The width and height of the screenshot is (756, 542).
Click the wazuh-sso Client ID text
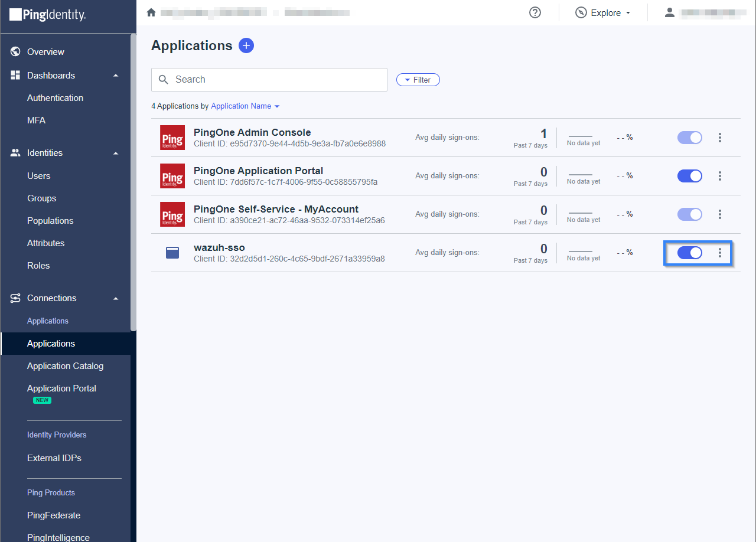pos(289,259)
